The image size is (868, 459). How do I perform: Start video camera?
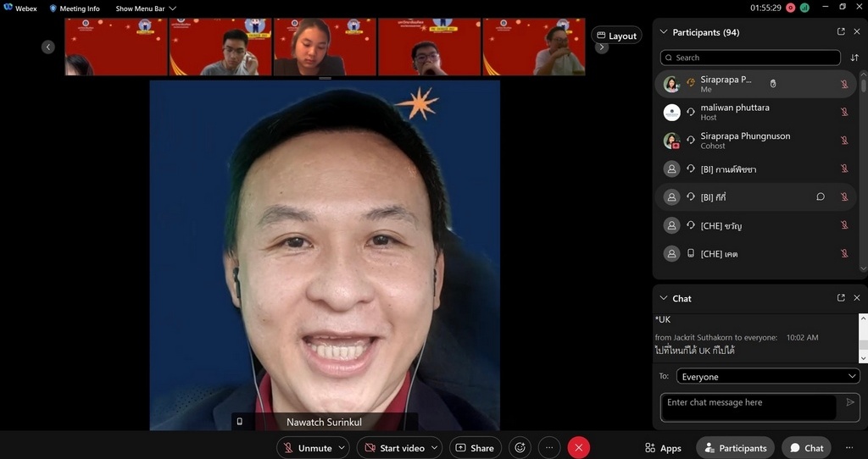[393, 448]
